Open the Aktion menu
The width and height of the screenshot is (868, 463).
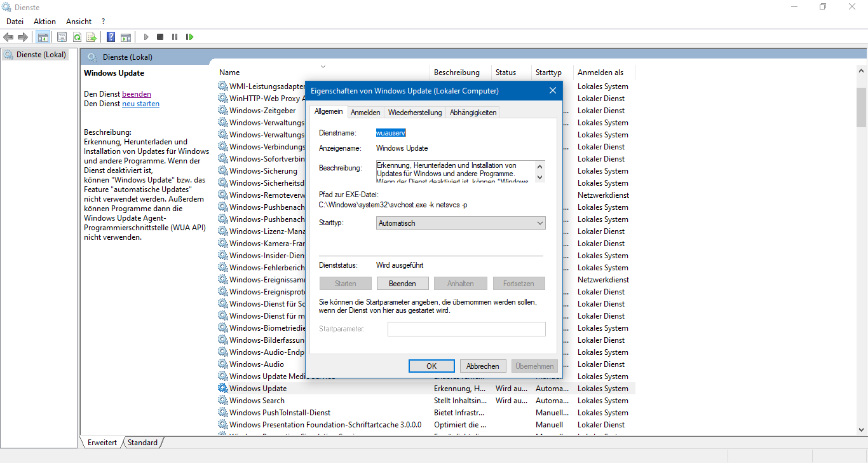[x=44, y=22]
